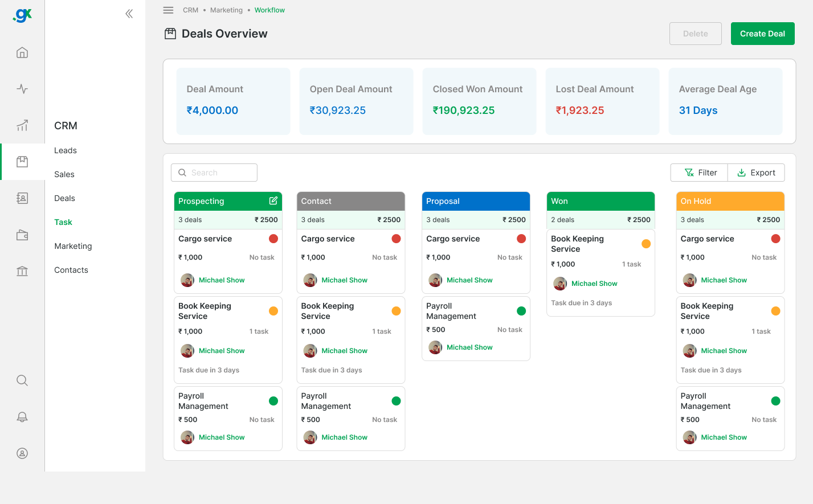Screen dimensions: 813x504
Task: Click the Open Deal Amount ₹30,923.25 card
Action: 357,101
